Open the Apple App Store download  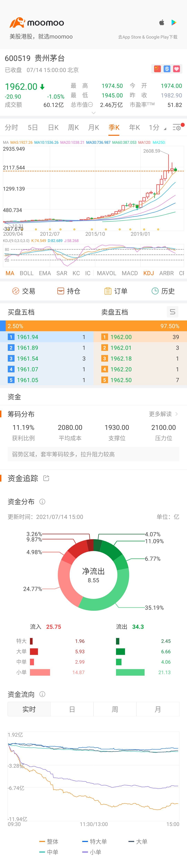point(162,23)
